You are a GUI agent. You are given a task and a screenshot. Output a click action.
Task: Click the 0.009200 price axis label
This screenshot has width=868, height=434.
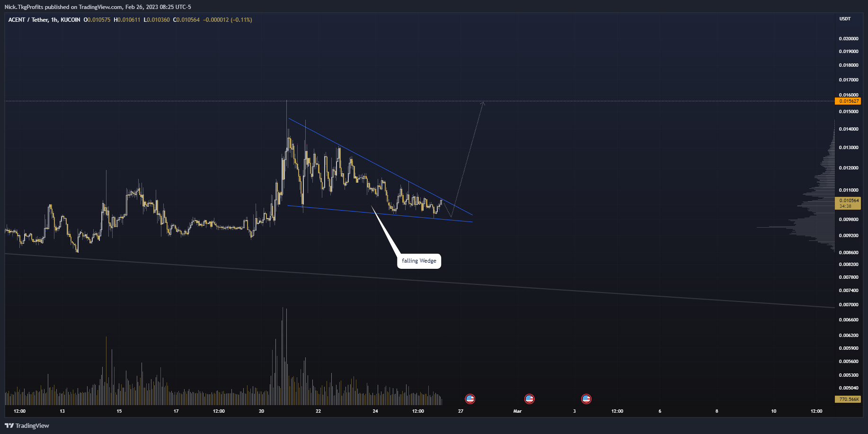tap(849, 236)
